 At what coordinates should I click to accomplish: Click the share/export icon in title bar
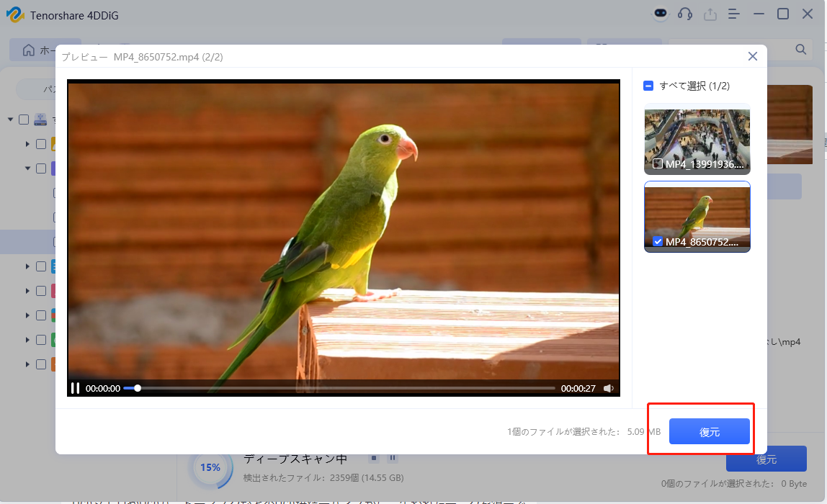(710, 14)
